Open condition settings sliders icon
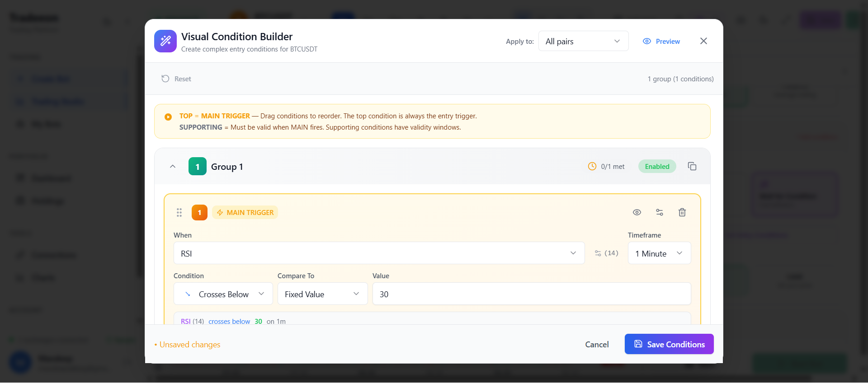 (x=660, y=212)
